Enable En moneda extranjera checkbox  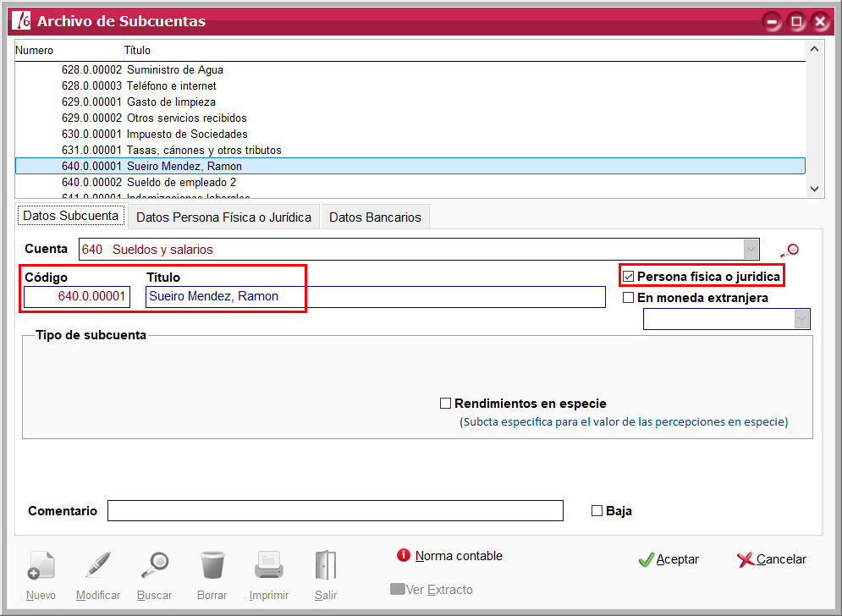628,298
